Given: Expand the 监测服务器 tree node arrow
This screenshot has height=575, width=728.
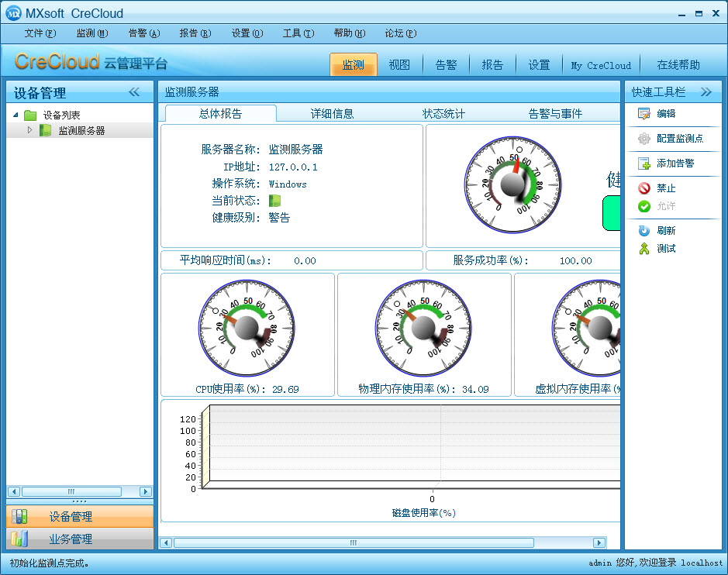Looking at the screenshot, I should pyautogui.click(x=30, y=130).
